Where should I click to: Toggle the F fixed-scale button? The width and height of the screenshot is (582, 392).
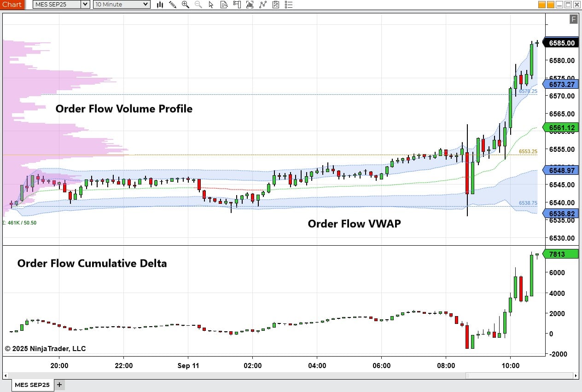(573, 19)
